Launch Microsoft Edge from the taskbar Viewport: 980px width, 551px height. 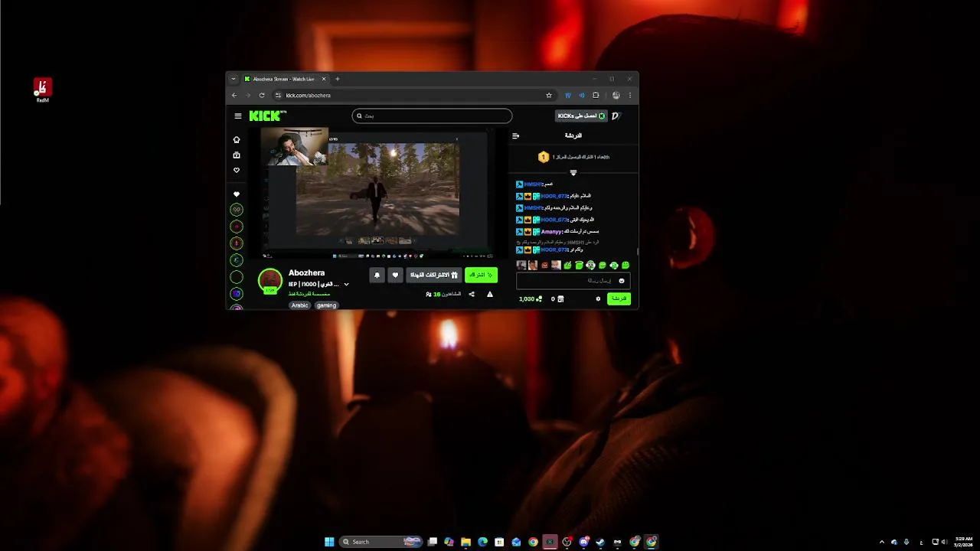(x=482, y=542)
